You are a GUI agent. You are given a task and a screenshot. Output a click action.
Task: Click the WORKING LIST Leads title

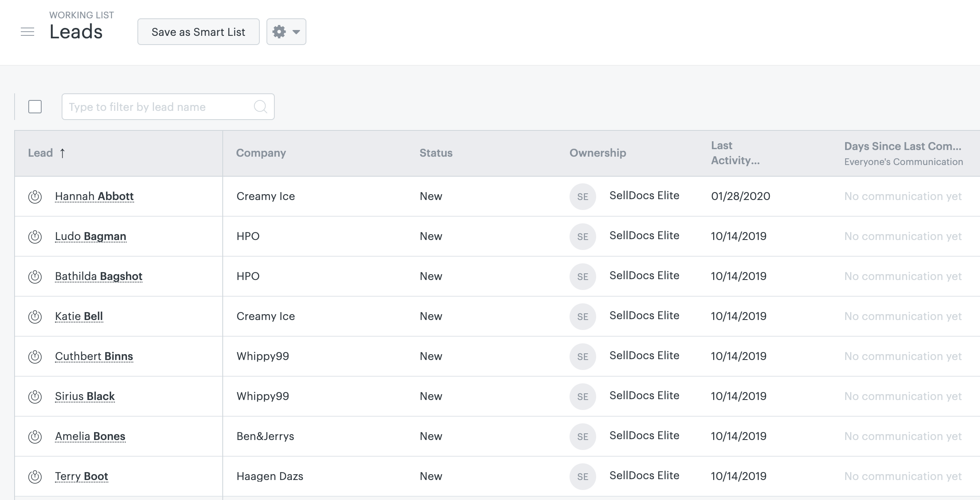pos(76,31)
